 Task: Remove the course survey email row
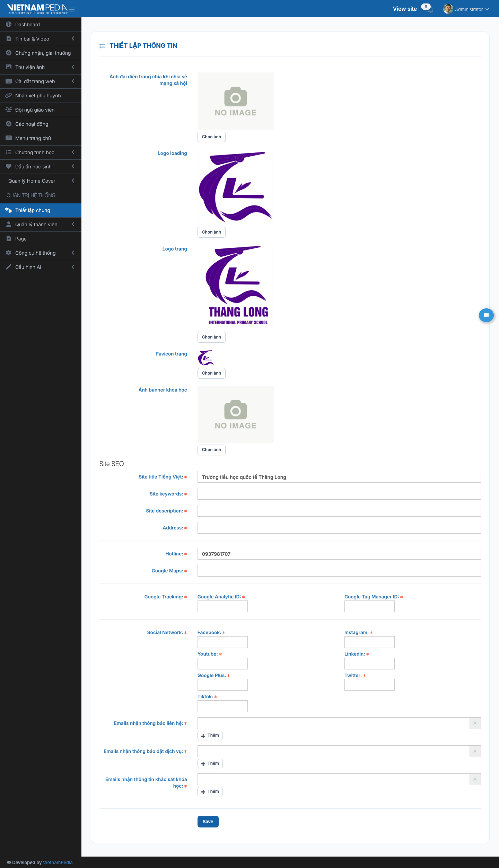pos(475,779)
